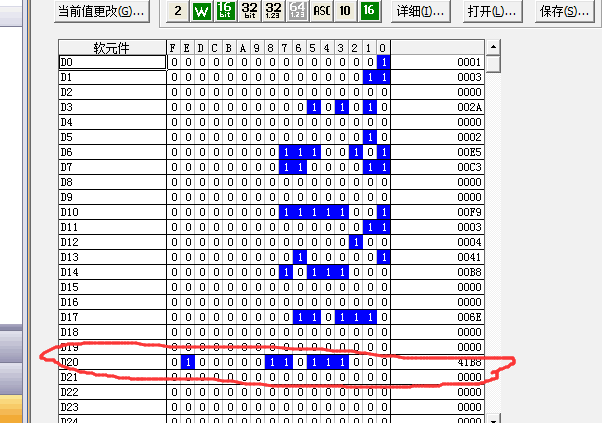
Task: Switch to ASC character string display
Action: click(322, 11)
